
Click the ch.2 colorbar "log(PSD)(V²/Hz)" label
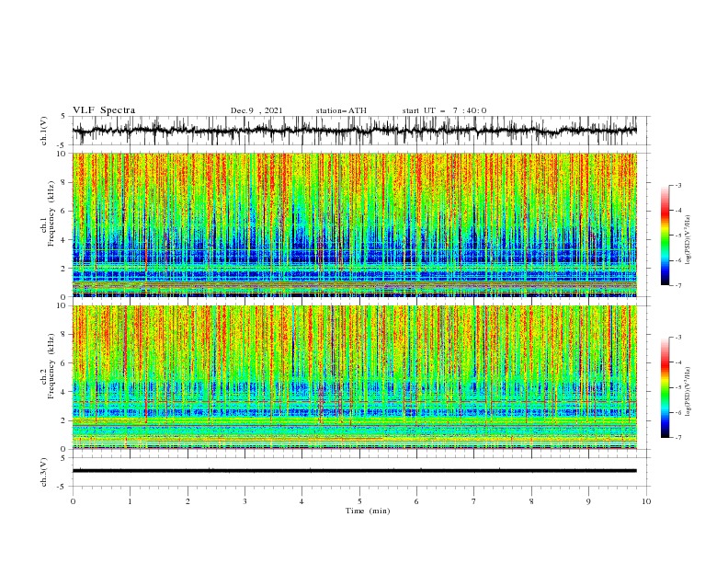coord(688,391)
